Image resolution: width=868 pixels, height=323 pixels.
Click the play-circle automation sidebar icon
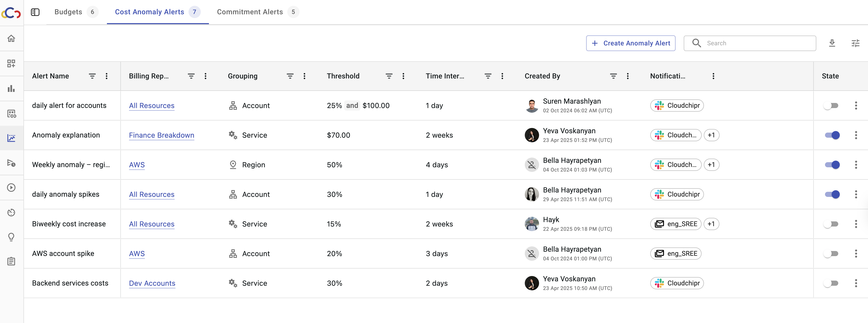click(11, 188)
